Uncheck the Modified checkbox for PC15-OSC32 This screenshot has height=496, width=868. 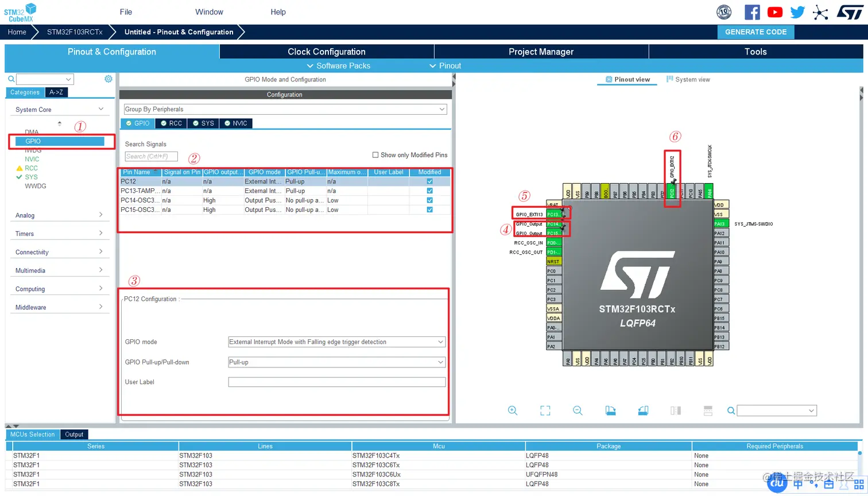coord(429,210)
